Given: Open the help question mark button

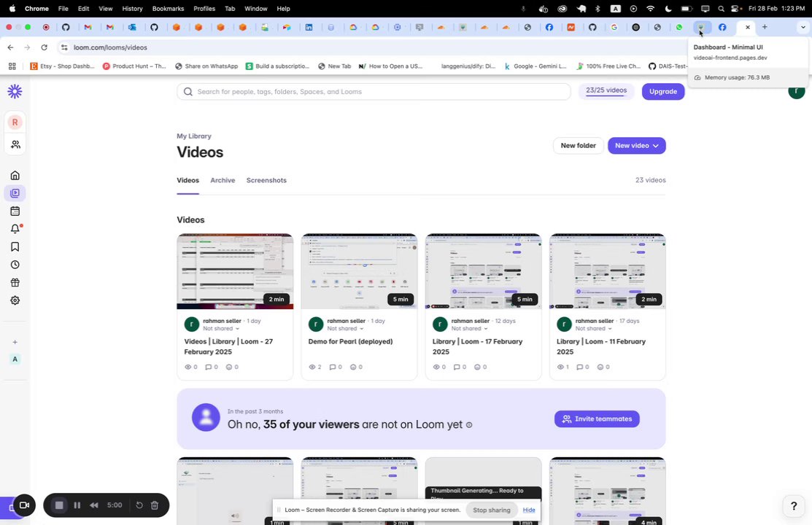Looking at the screenshot, I should point(793,506).
